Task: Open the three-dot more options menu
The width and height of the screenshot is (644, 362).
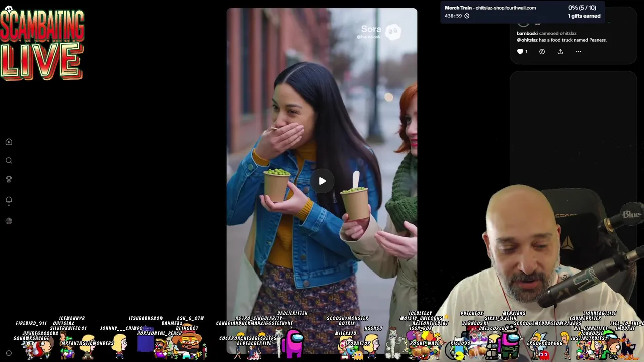Action: [579, 51]
